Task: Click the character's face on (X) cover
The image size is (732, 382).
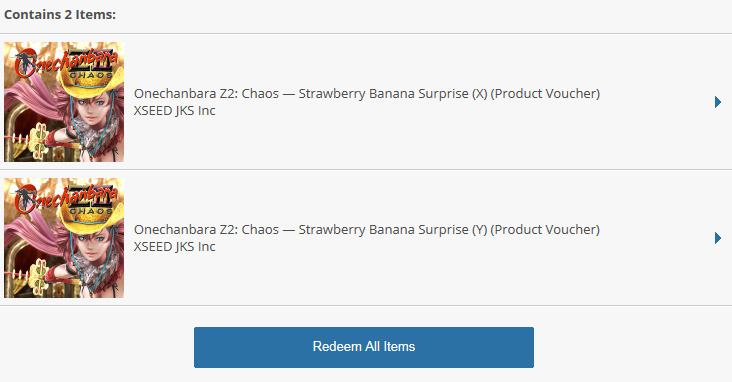Action: click(x=91, y=108)
